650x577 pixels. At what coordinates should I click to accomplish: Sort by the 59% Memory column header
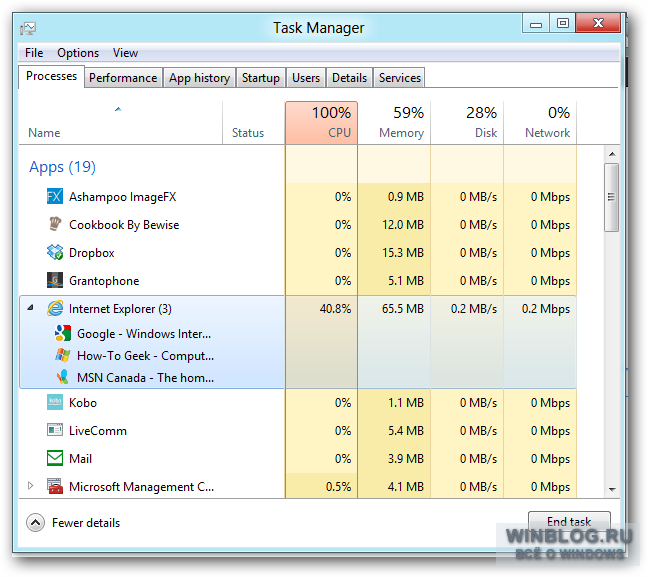[394, 123]
